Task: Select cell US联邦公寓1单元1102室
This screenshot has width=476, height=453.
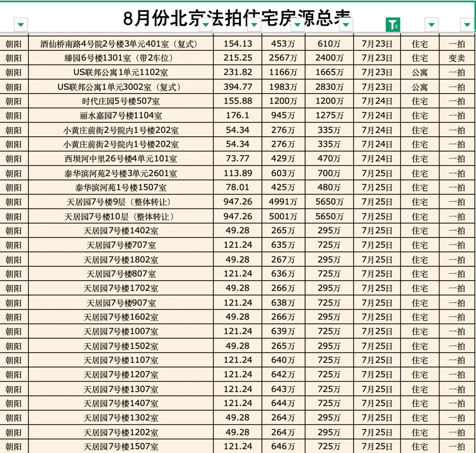Action: pos(121,72)
